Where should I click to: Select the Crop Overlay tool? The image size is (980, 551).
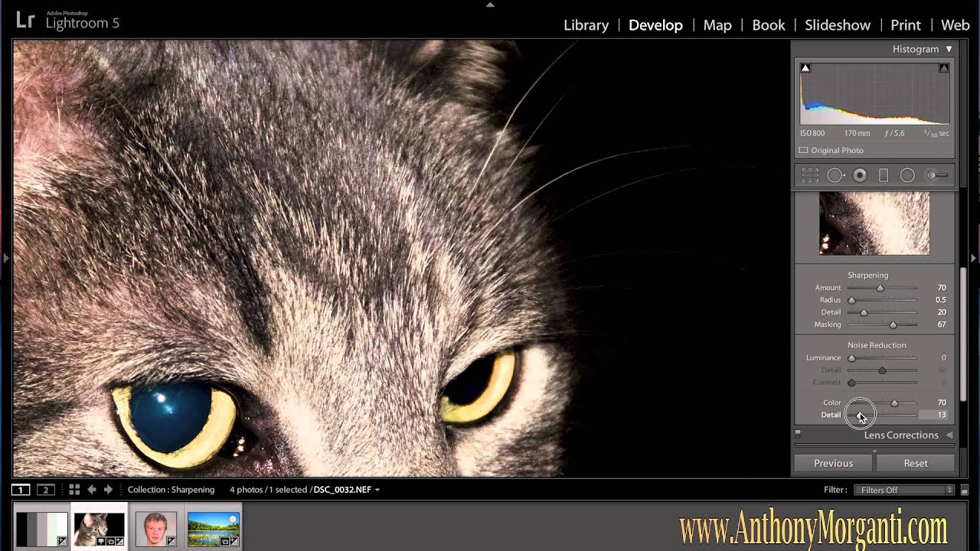coord(810,175)
